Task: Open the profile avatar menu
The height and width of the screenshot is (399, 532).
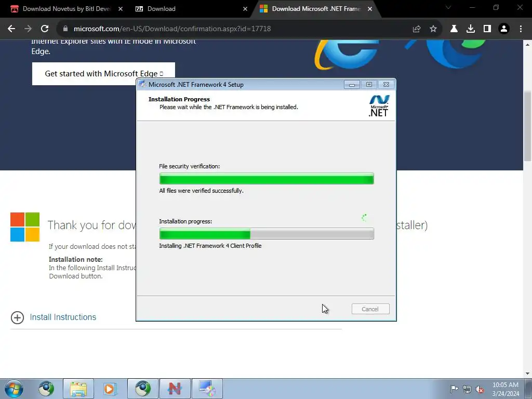Action: tap(504, 29)
